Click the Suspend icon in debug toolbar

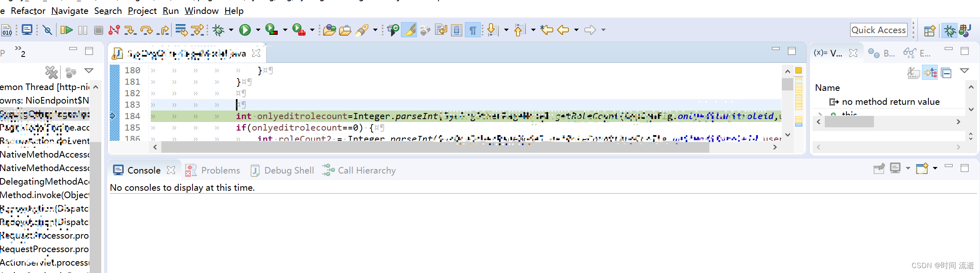pos(83,30)
